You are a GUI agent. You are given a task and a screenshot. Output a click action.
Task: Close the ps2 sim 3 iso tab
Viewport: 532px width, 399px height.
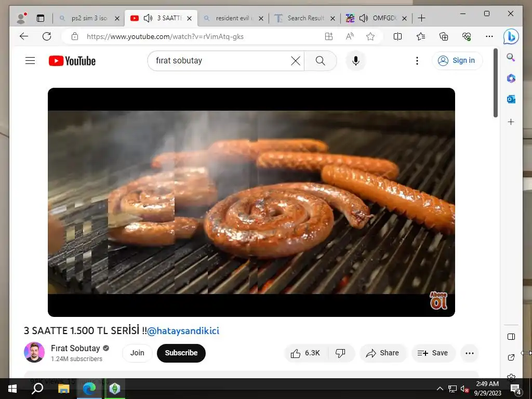(117, 18)
